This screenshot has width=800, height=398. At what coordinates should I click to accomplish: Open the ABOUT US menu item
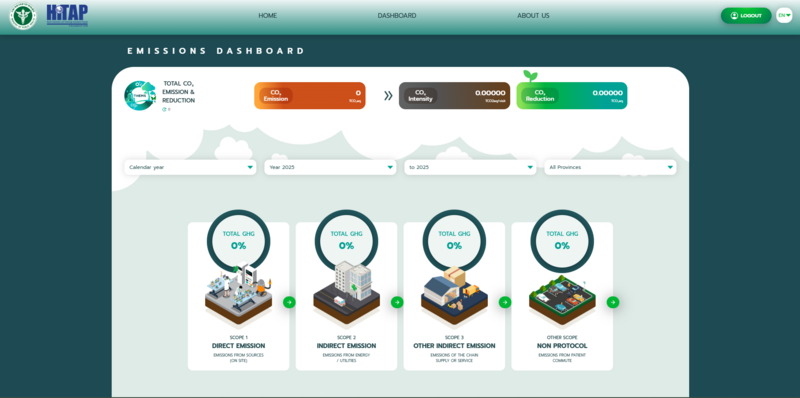coord(533,16)
